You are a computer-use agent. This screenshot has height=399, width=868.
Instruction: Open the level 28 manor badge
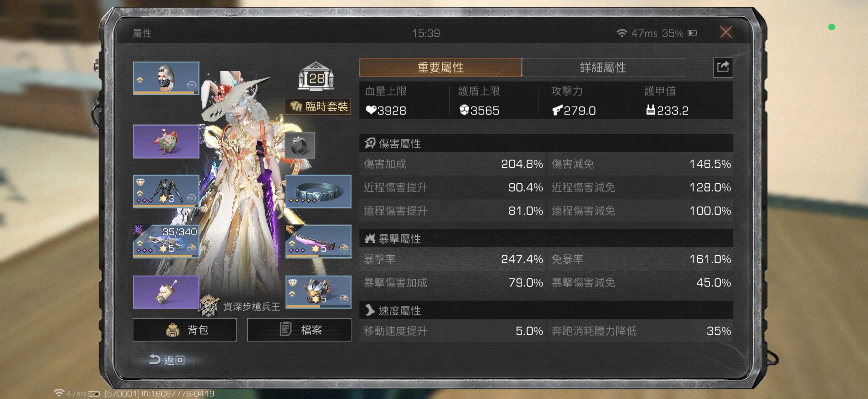[x=316, y=76]
